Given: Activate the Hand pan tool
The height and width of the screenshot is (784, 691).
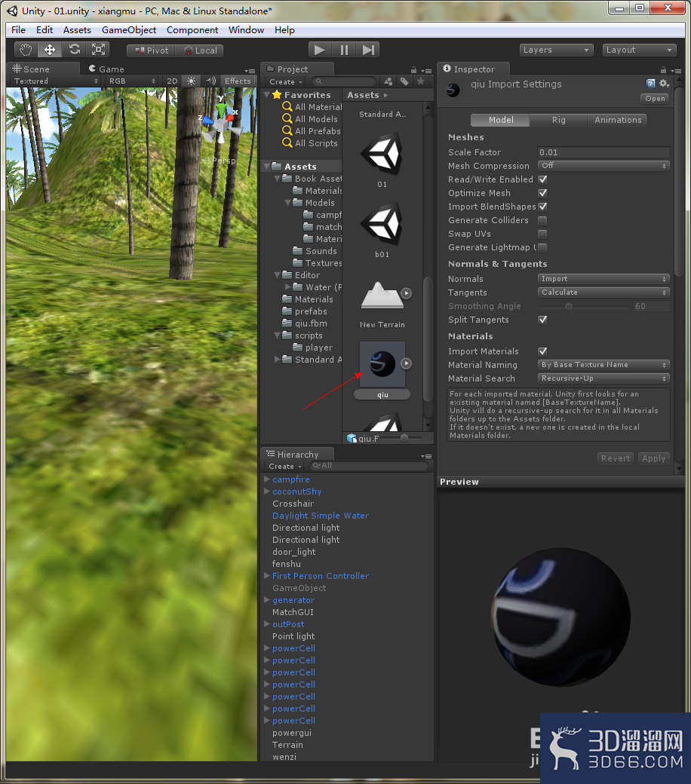Looking at the screenshot, I should point(26,49).
